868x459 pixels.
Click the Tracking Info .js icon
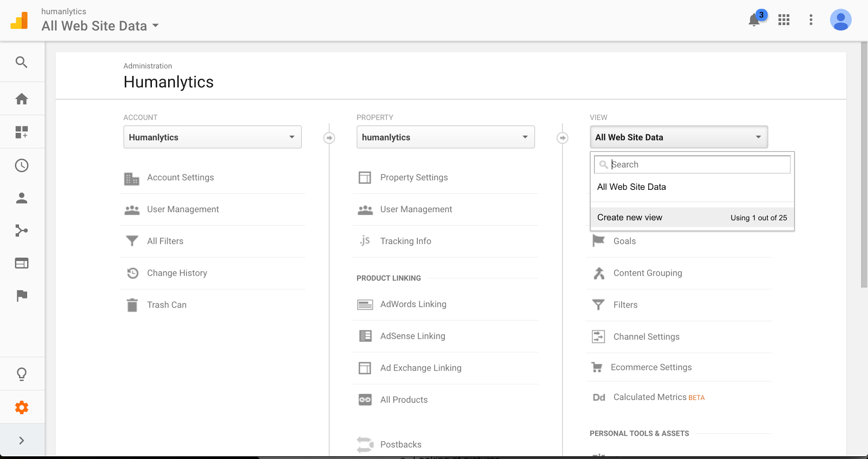click(365, 240)
